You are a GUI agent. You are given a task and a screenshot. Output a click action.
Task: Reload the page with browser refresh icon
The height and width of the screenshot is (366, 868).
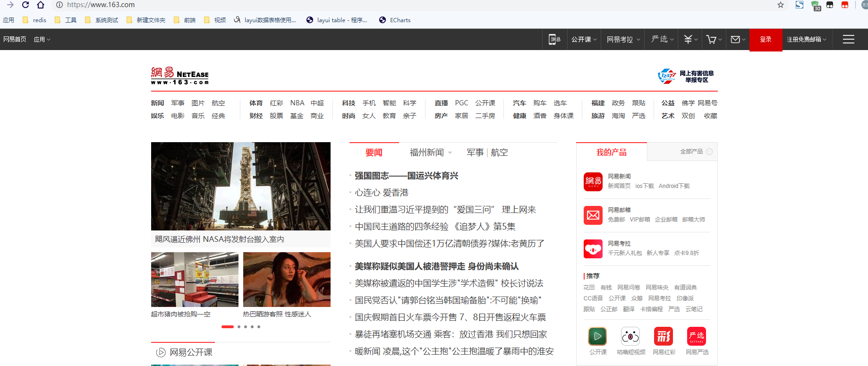[x=26, y=5]
